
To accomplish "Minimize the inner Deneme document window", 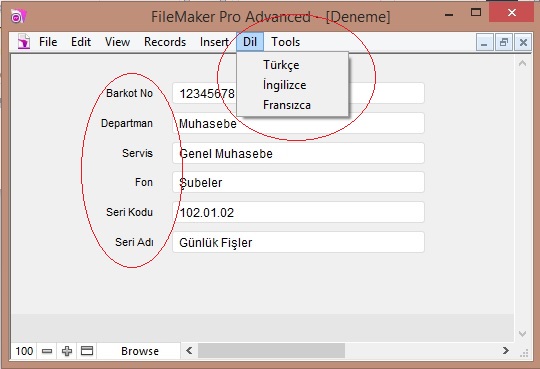I will pyautogui.click(x=485, y=42).
